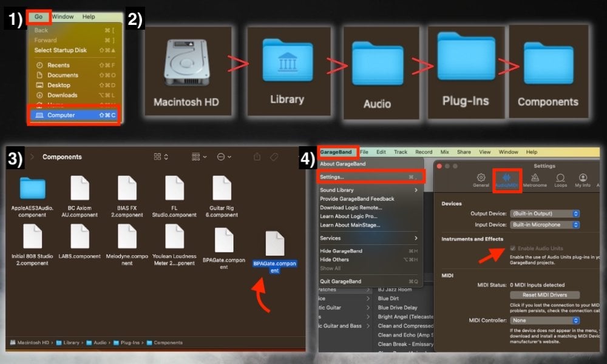This screenshot has height=364, width=607.
Task: Click the Tags icon in Finder toolbar
Action: click(274, 157)
